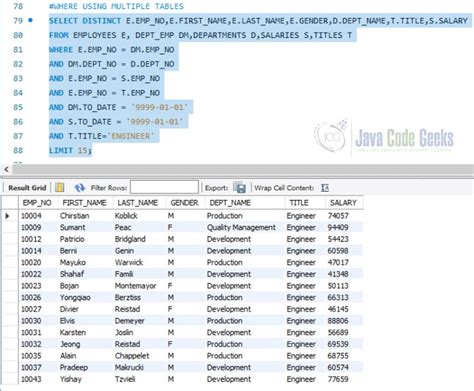Click the salary cell 77659

(x=338, y=379)
